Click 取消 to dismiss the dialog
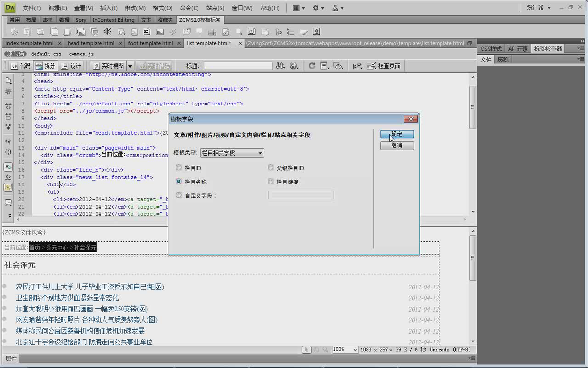The height and width of the screenshot is (368, 588). point(397,145)
